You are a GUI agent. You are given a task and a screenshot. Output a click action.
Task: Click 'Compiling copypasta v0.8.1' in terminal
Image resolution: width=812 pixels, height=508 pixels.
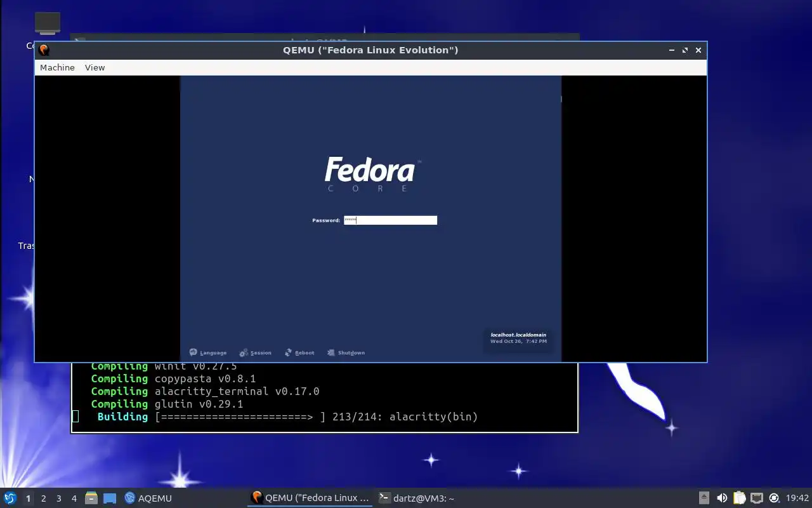[x=173, y=378]
